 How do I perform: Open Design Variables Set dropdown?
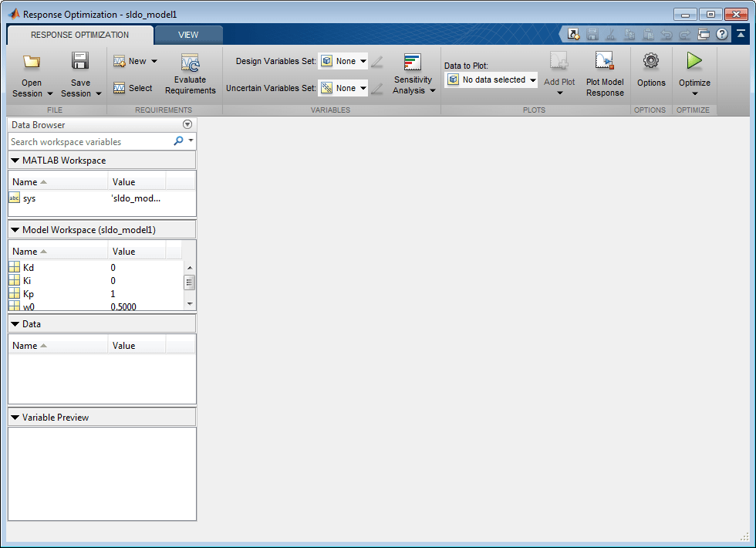(343, 61)
